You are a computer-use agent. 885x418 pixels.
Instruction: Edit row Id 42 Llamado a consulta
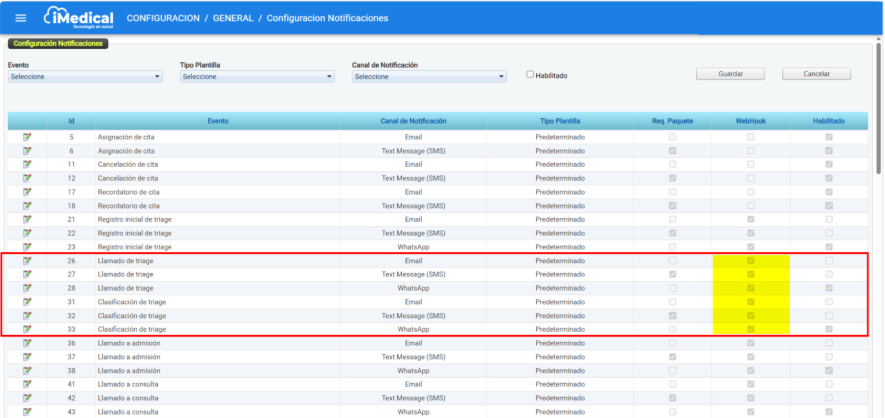click(27, 398)
